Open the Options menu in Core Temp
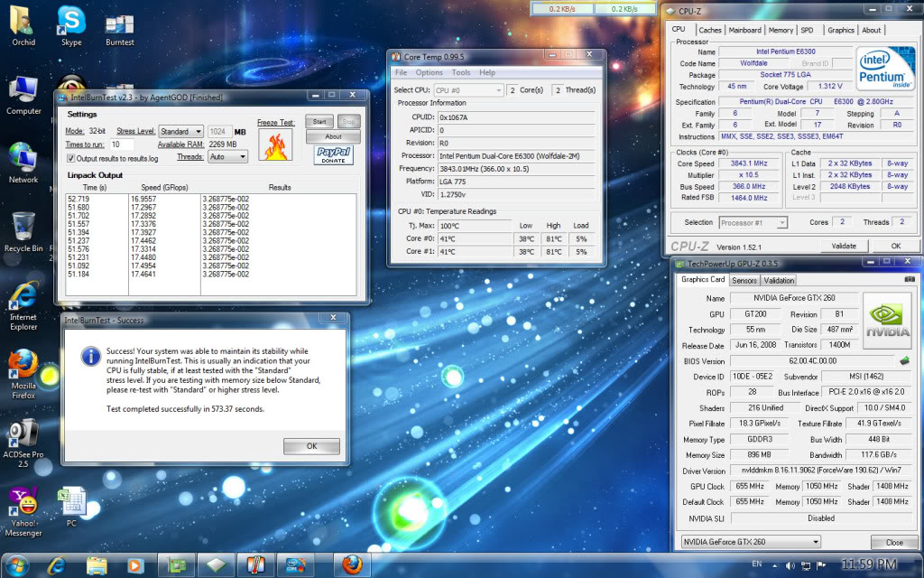Screen dimensions: 924x578 (x=429, y=72)
